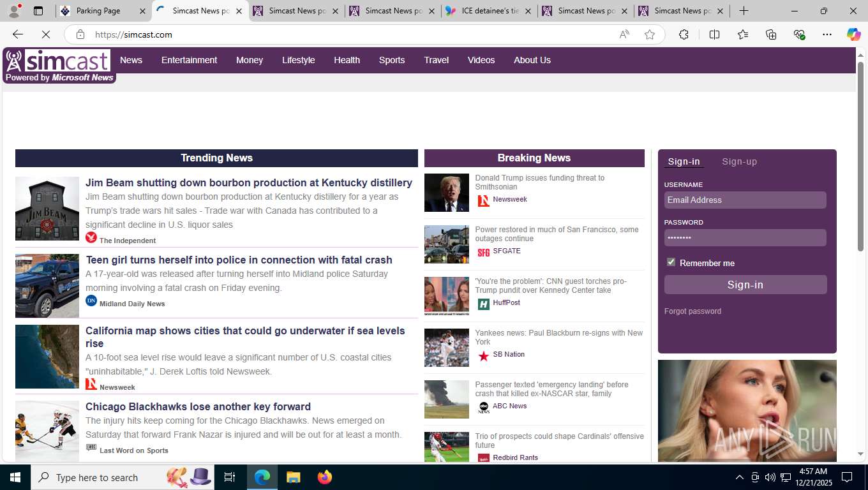This screenshot has height=490, width=868.
Task: Click the SB Nation star icon
Action: (x=483, y=356)
